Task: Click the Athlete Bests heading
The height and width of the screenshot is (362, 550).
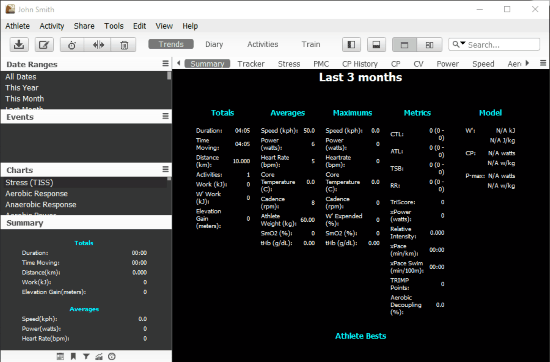Action: point(361,336)
